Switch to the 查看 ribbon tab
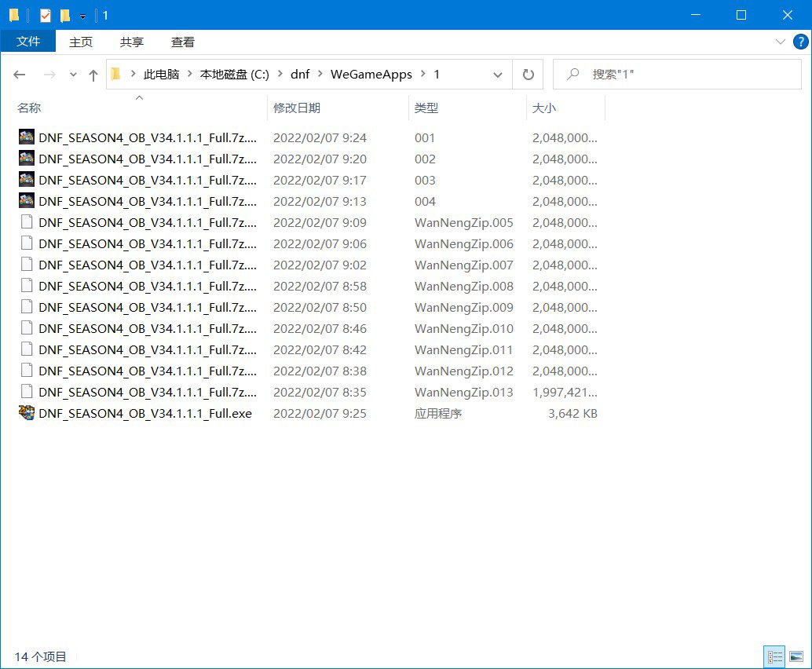This screenshot has width=812, height=669. click(x=183, y=42)
